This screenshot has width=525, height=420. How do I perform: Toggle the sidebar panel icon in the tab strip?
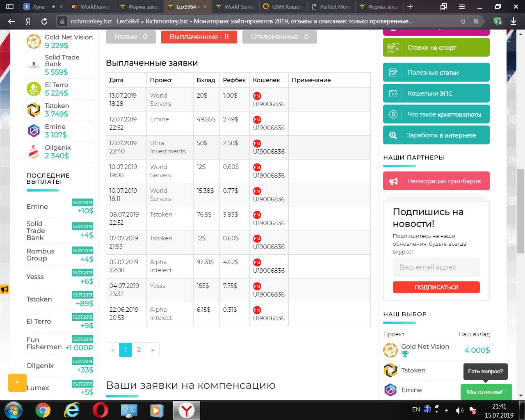pyautogui.click(x=10, y=7)
